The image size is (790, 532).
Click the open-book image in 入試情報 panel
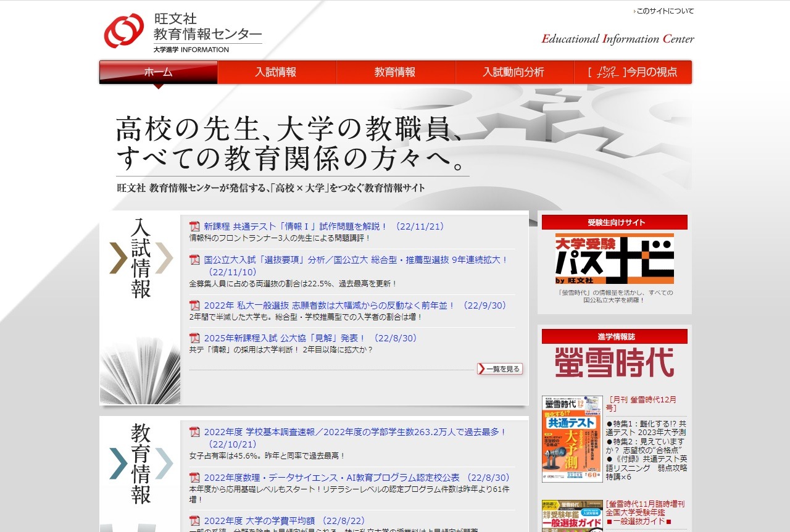(140, 372)
